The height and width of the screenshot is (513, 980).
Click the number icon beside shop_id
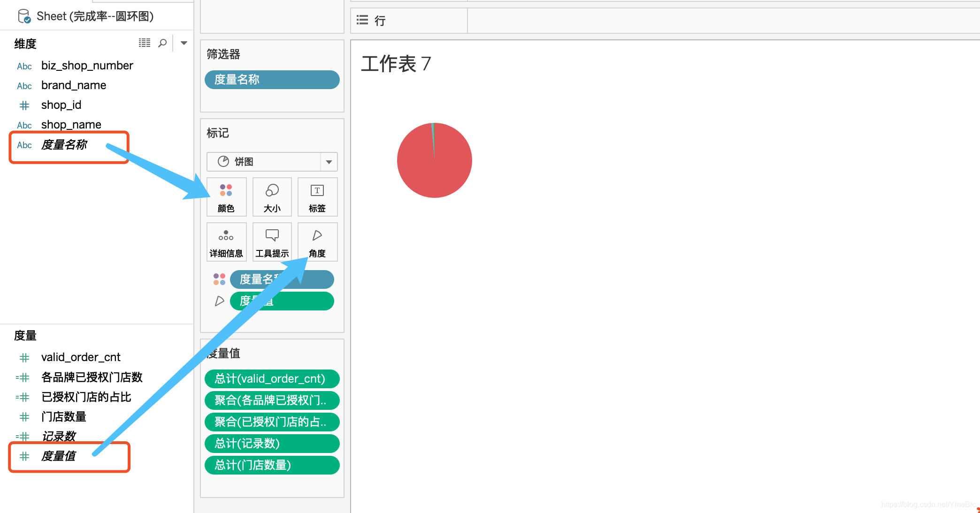[x=24, y=106]
